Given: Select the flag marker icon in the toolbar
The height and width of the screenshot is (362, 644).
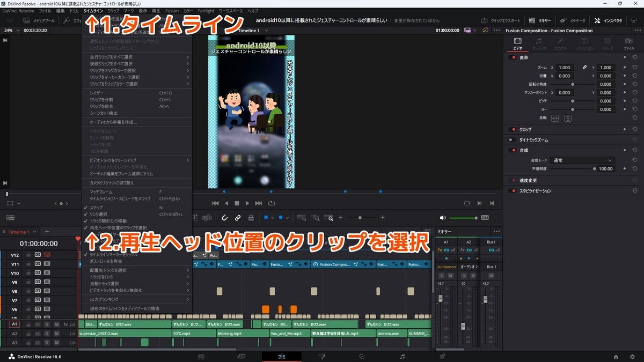Looking at the screenshot, I should pyautogui.click(x=267, y=217).
